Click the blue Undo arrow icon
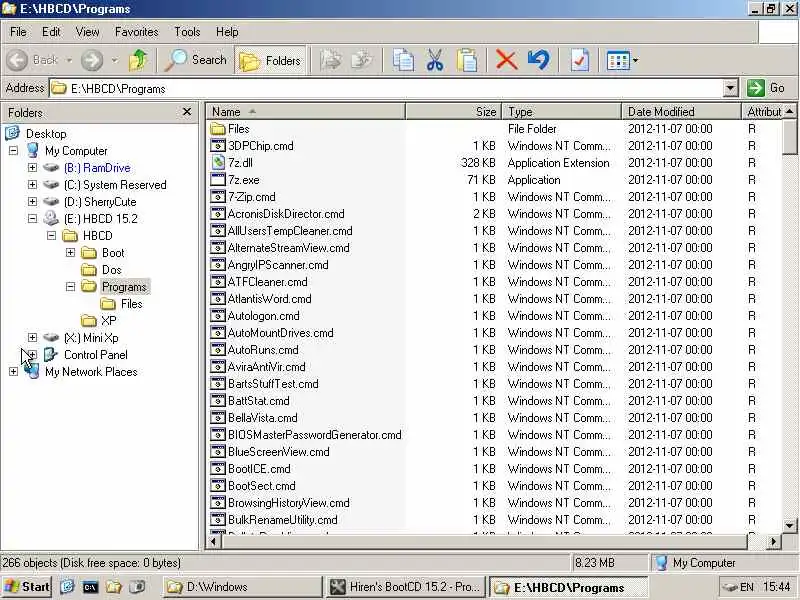This screenshot has width=800, height=600. coord(539,60)
